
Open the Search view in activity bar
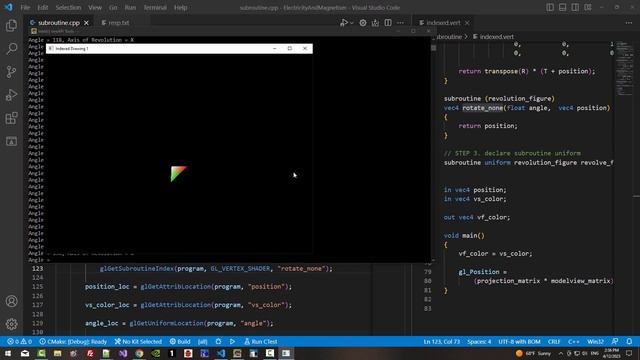pyautogui.click(x=11, y=49)
